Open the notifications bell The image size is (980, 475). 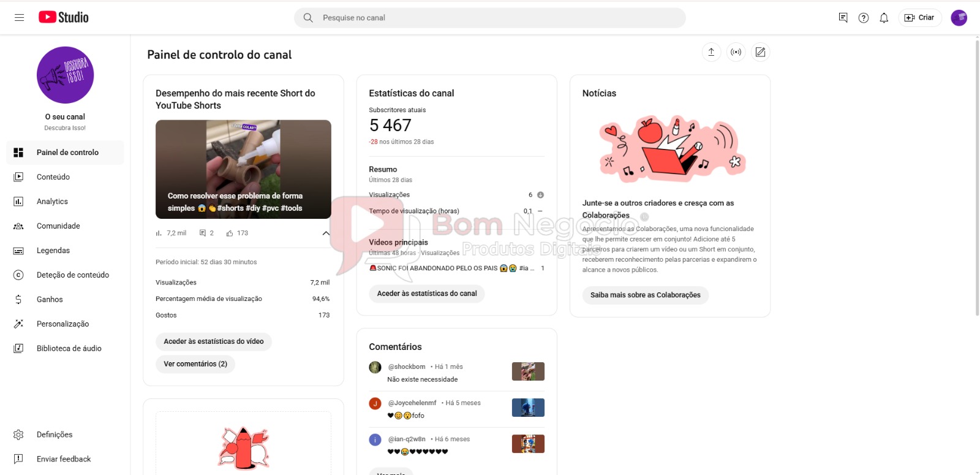coord(884,18)
